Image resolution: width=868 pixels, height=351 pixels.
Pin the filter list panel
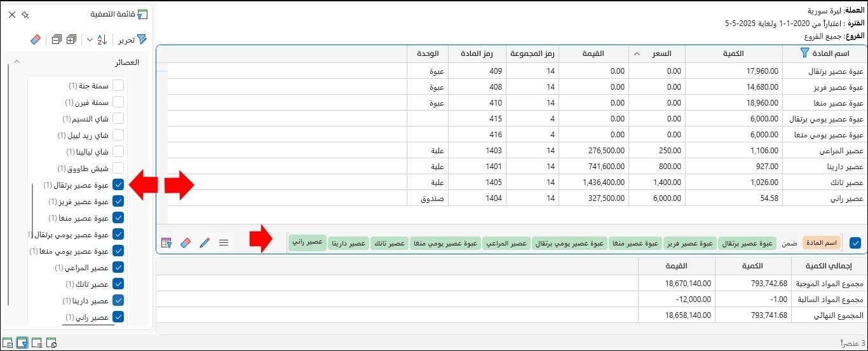coord(25,14)
